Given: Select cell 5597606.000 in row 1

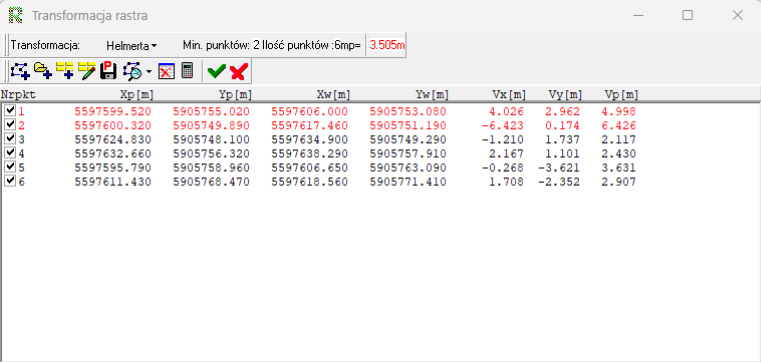Looking at the screenshot, I should point(310,112).
